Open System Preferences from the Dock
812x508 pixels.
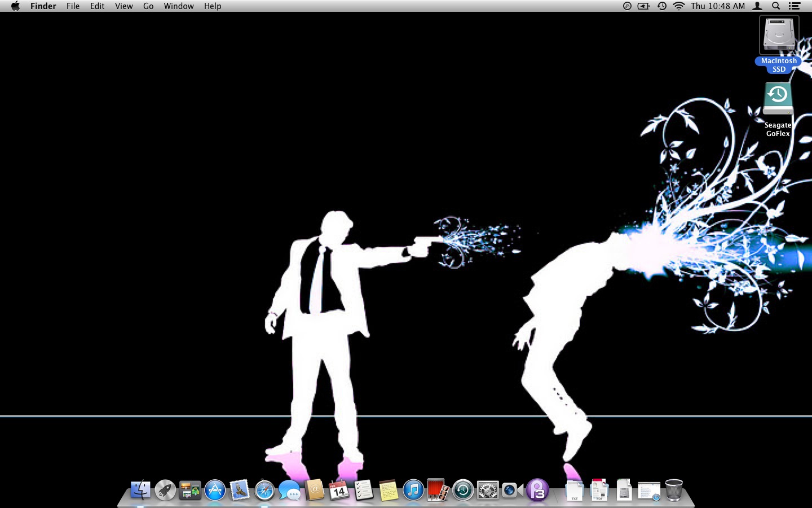coord(488,490)
